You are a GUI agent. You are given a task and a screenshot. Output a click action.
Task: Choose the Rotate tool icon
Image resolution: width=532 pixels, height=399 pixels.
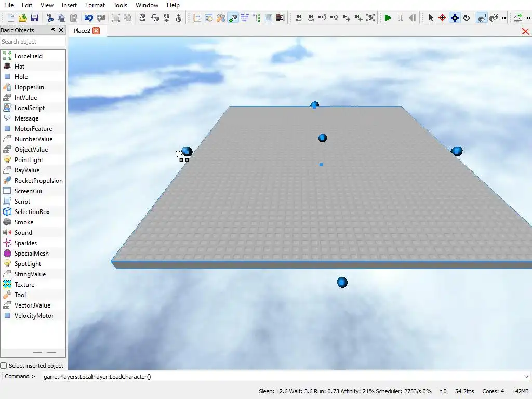(x=467, y=18)
